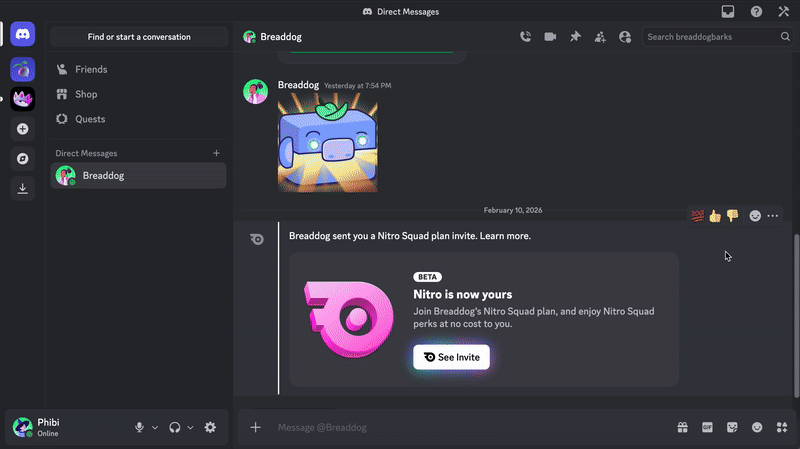Open the pink creature server icon
The image size is (800, 449).
point(22,98)
